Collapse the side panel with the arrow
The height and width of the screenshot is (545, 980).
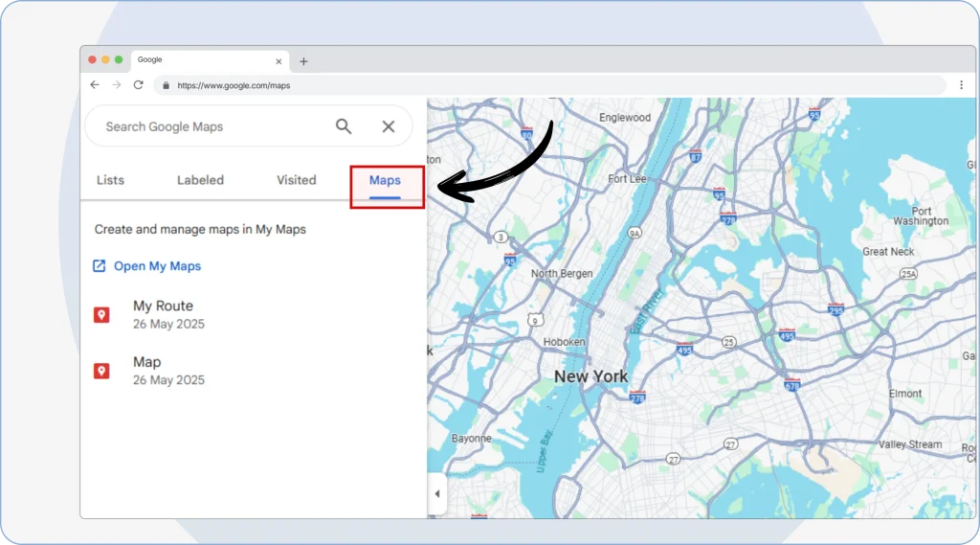pyautogui.click(x=436, y=493)
